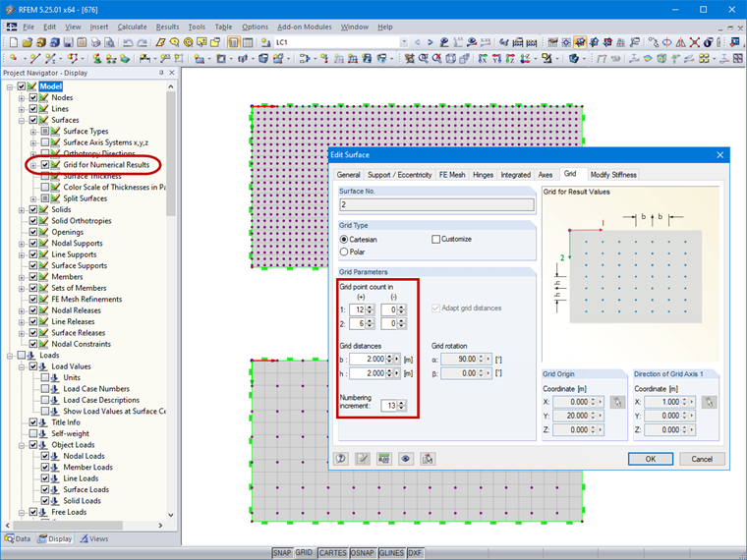The height and width of the screenshot is (560, 747).
Task: Click the Print icon in toolbar
Action: (95, 42)
